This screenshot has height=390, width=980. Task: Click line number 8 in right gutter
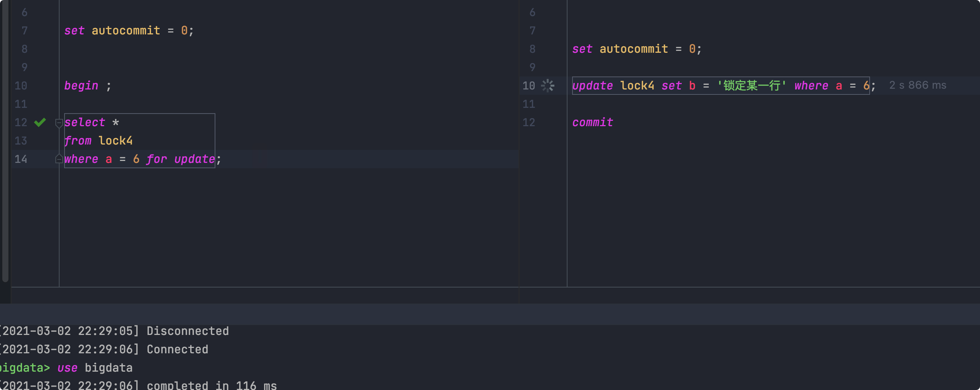(x=532, y=49)
